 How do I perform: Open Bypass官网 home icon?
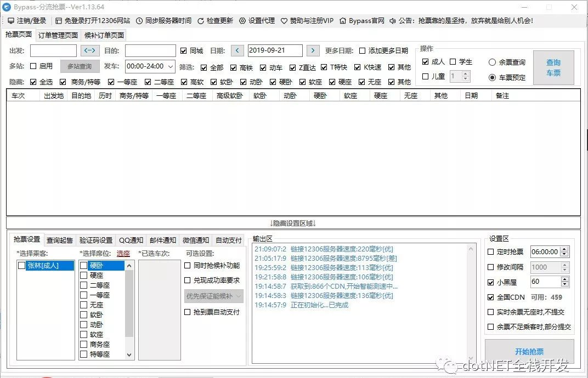[x=343, y=21]
